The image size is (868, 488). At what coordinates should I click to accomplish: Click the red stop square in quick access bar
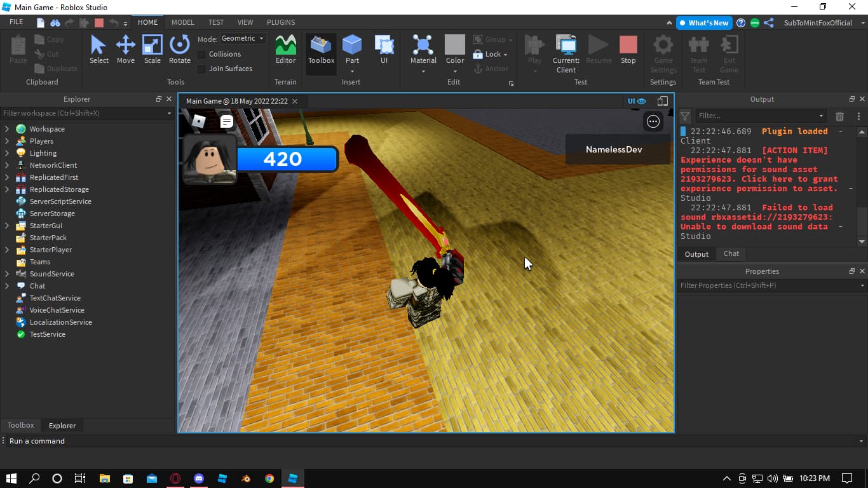click(x=98, y=22)
